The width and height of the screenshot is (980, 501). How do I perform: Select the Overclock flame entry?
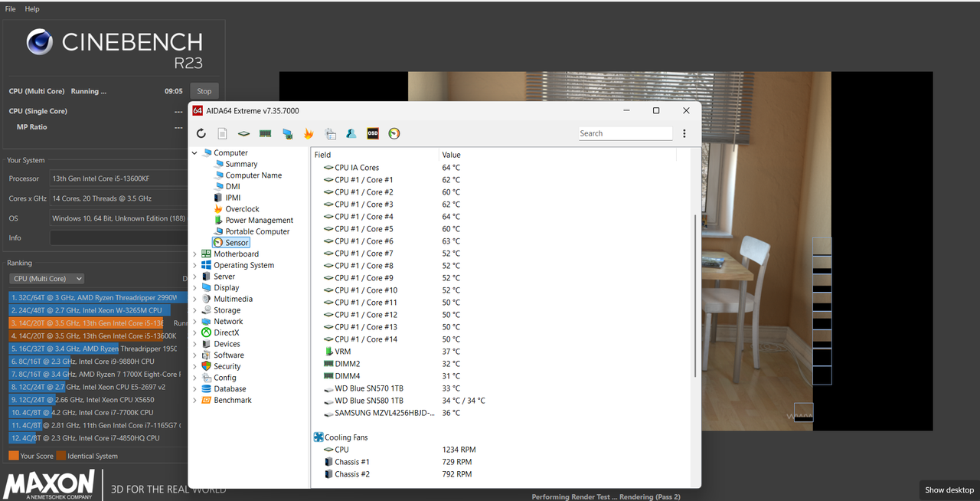pos(242,209)
